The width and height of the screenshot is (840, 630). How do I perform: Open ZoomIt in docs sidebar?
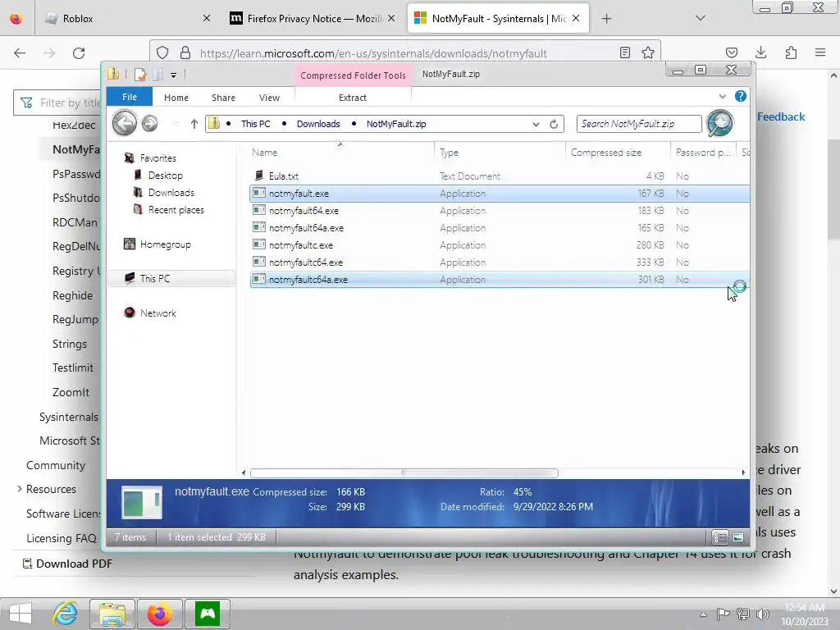pos(71,392)
